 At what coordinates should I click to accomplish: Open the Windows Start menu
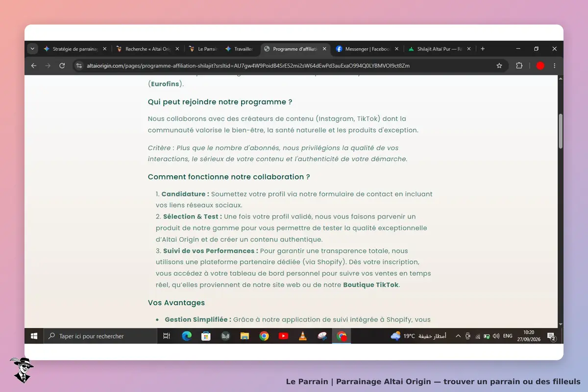point(34,336)
